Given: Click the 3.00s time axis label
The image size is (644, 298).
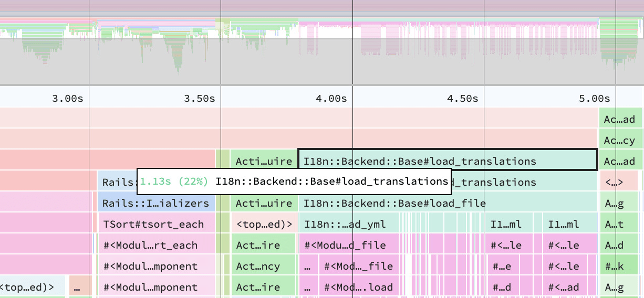Looking at the screenshot, I should (67, 98).
